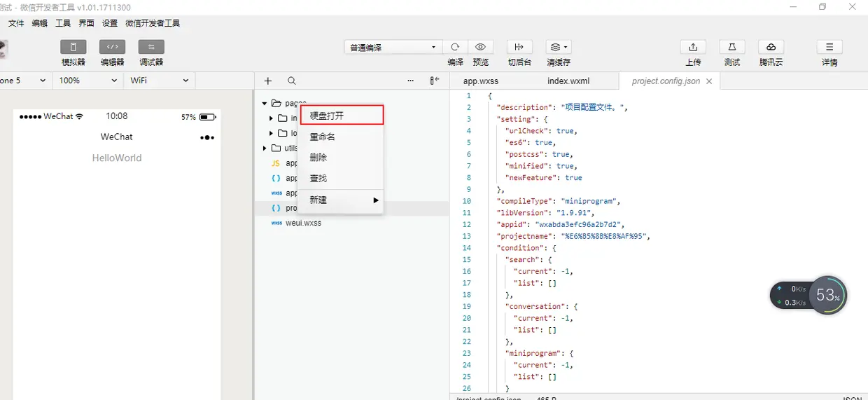Expand the utils folder arrow
The image size is (868, 400).
[x=265, y=148]
